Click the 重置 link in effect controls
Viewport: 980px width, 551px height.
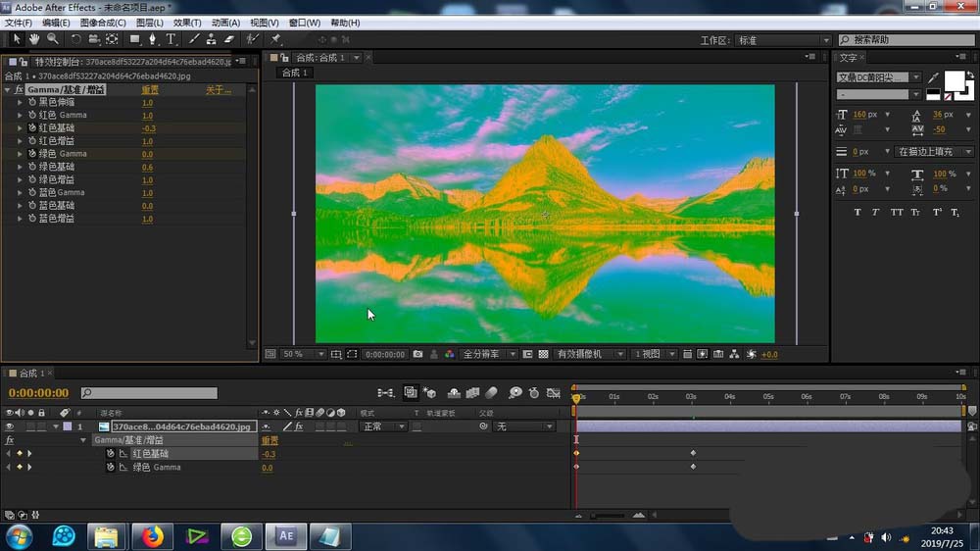click(150, 89)
